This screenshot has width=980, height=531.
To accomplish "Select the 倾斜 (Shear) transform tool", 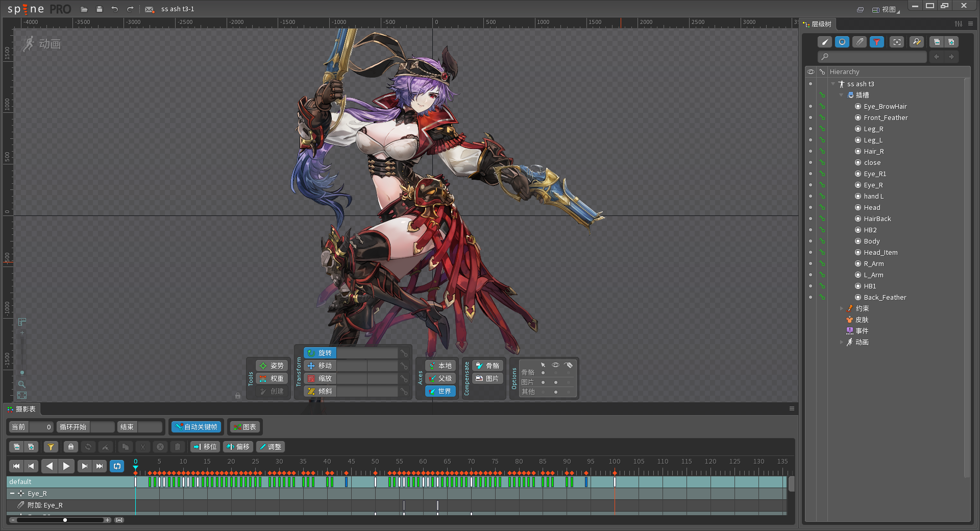I will click(320, 391).
